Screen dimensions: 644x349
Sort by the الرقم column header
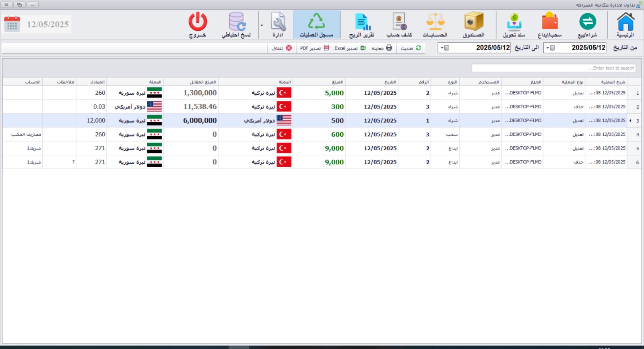pyautogui.click(x=415, y=82)
